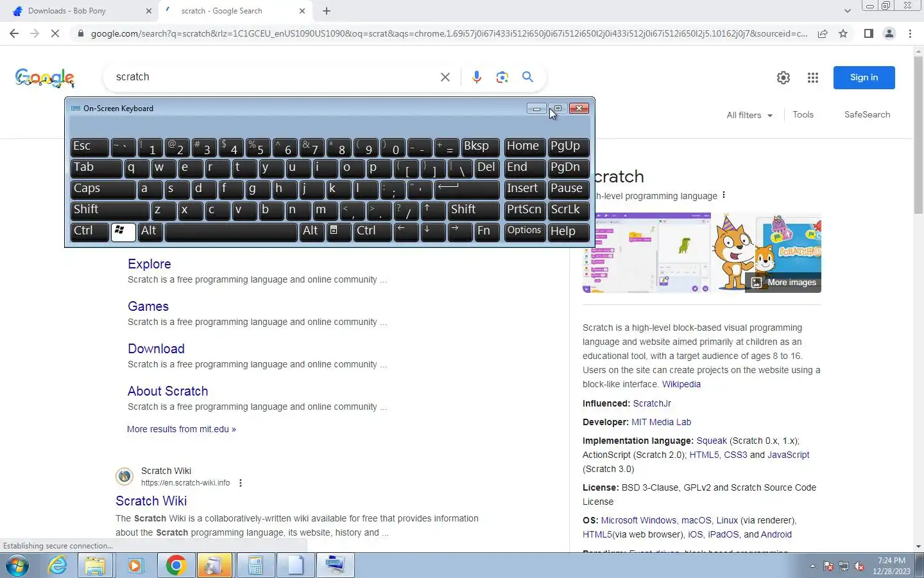
Task: Open the system clock showing 7:24 PM
Action: [891, 566]
